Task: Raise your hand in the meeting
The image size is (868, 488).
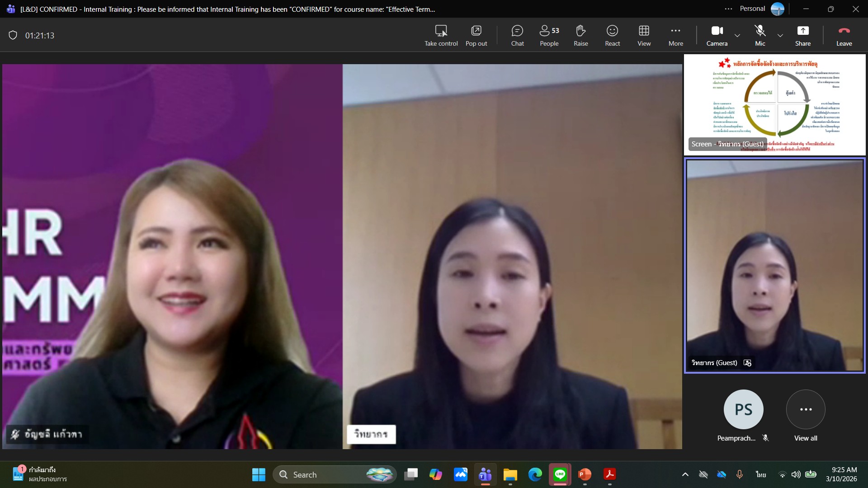Action: click(x=581, y=36)
